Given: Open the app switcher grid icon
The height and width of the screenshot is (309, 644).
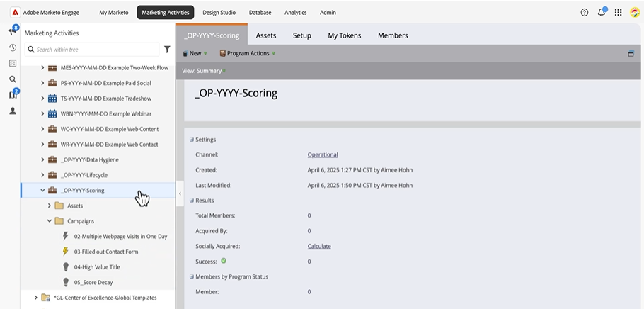Looking at the screenshot, I should pos(618,12).
